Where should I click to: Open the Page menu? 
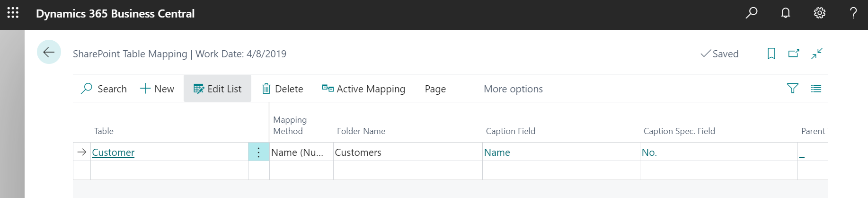435,89
